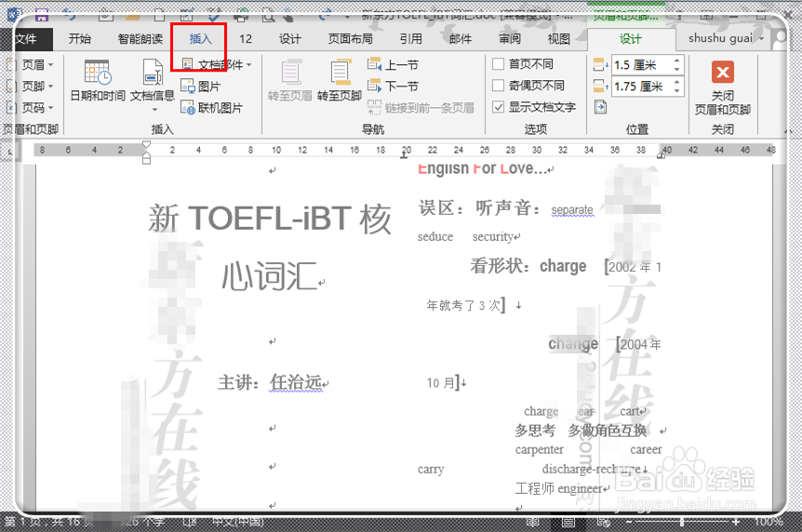Click '工程师 engineer' in the document
802x532 pixels.
pos(558,488)
